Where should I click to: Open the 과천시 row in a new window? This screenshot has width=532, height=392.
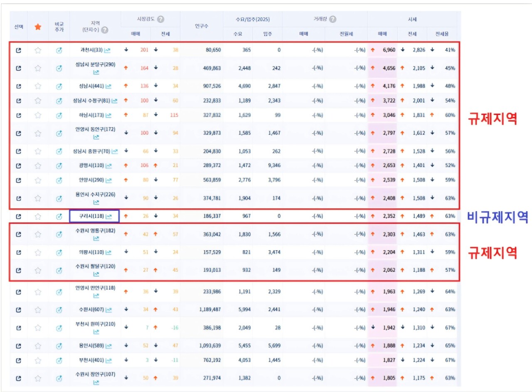point(18,50)
